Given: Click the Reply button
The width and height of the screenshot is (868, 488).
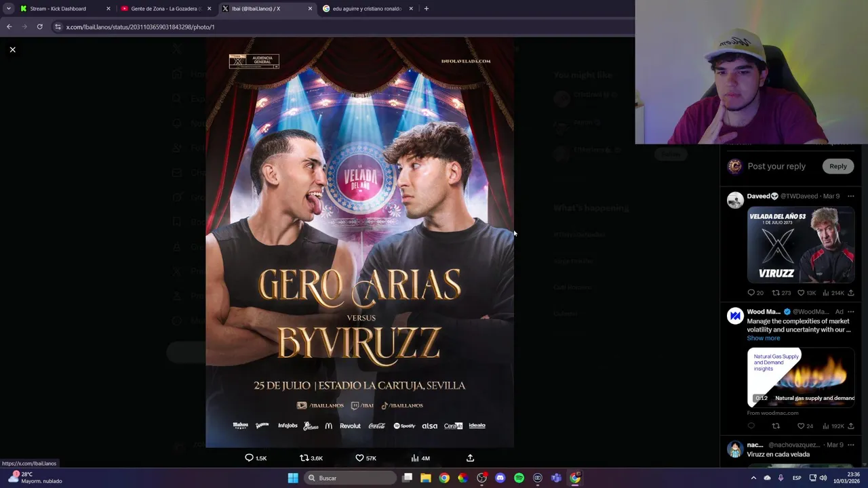Looking at the screenshot, I should [x=838, y=166].
